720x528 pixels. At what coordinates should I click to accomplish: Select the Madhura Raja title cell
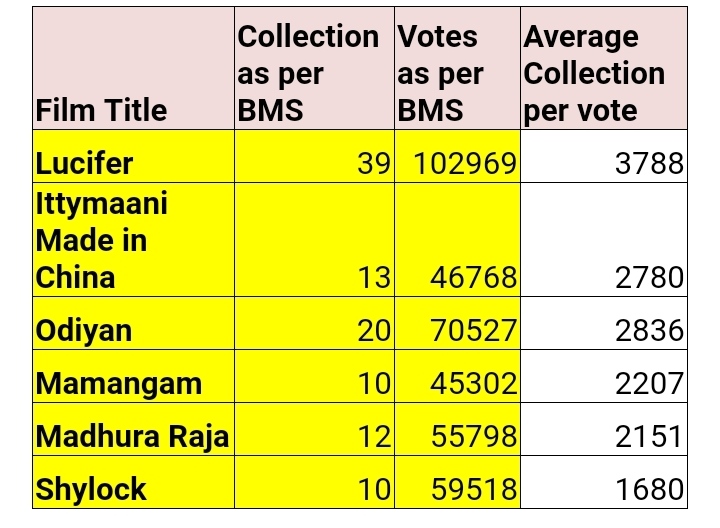134,429
